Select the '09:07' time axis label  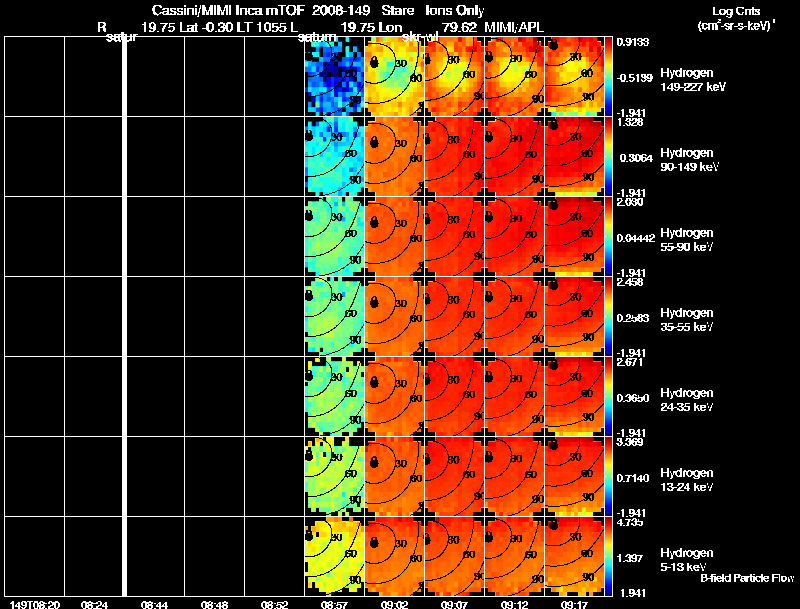click(x=454, y=604)
